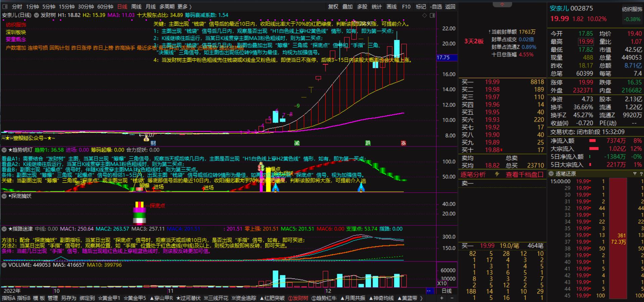Click the F10 company info button
The image size is (644, 302).
pos(406,6)
